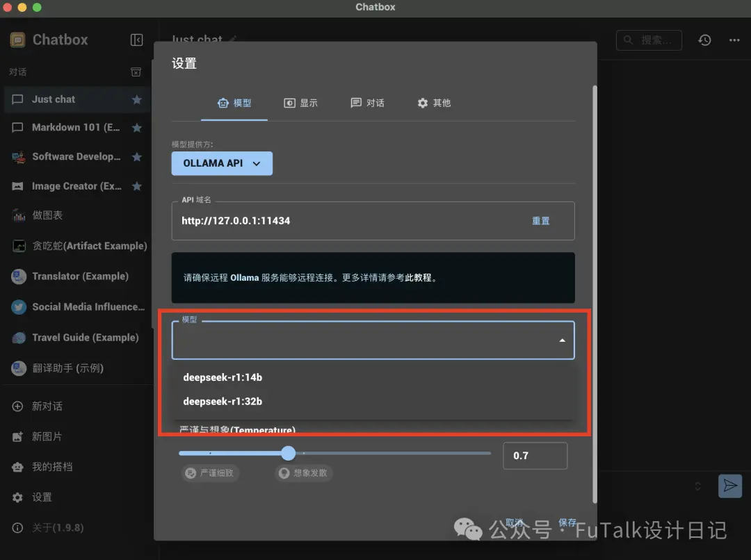Screen dimensions: 751x560
Task: Switch to the 对话 settings tab
Action: tap(367, 103)
